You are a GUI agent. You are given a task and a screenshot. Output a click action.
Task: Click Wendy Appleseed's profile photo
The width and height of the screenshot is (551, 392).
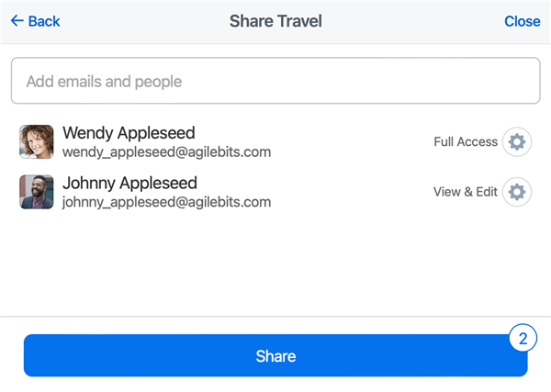37,142
